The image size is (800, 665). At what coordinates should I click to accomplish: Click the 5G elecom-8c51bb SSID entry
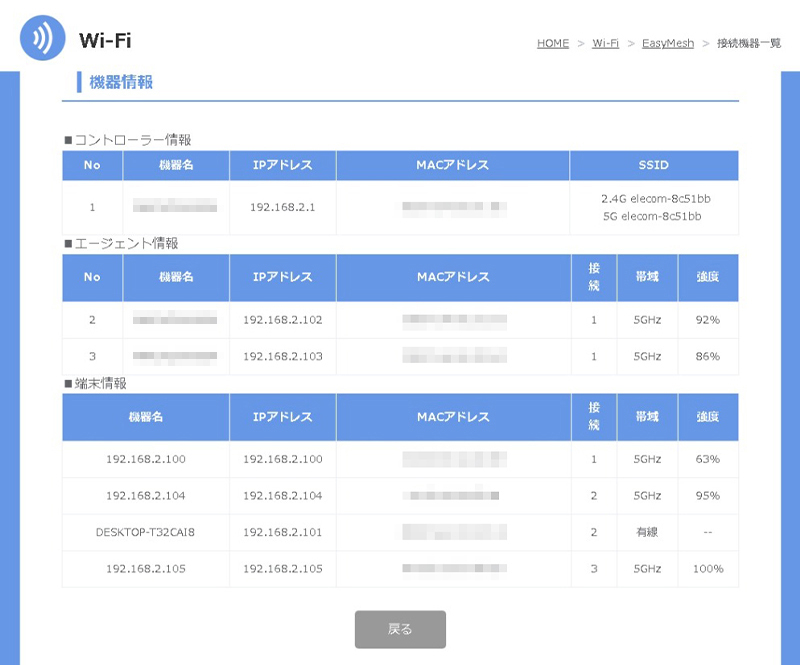pyautogui.click(x=654, y=216)
